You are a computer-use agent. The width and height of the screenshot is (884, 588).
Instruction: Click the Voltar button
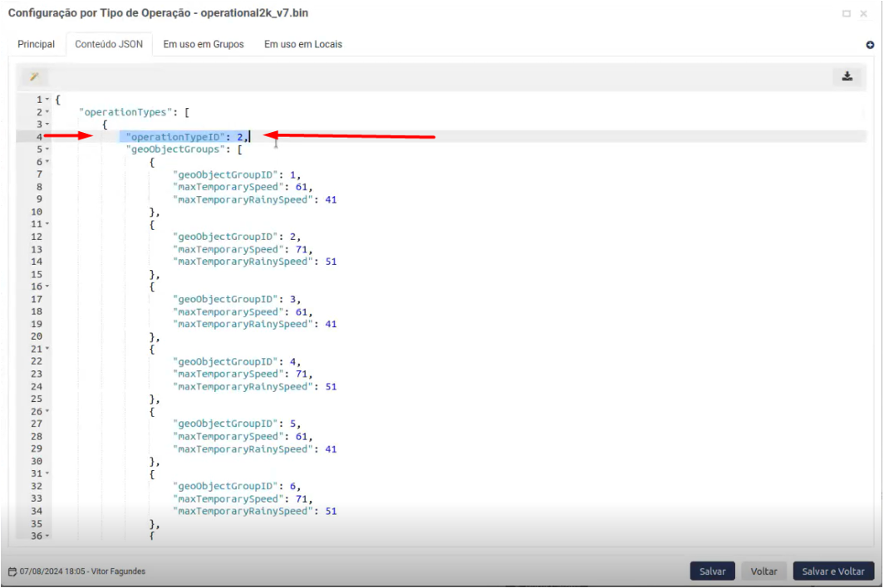(764, 571)
